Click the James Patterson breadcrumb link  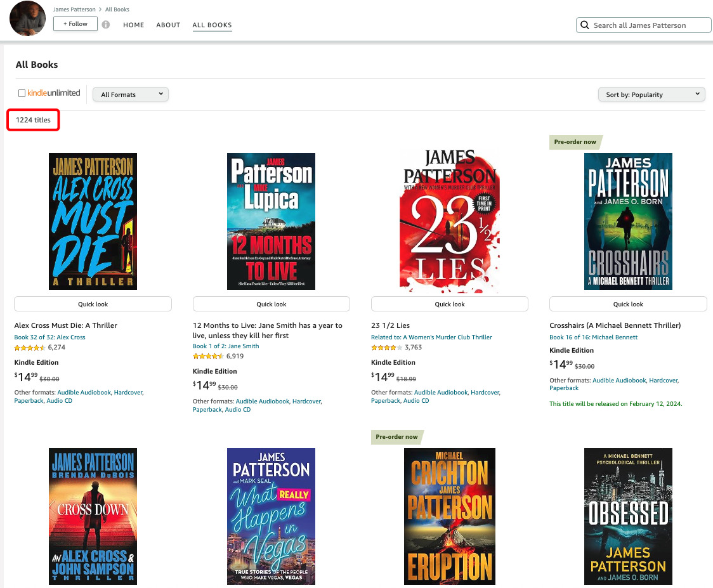74,9
